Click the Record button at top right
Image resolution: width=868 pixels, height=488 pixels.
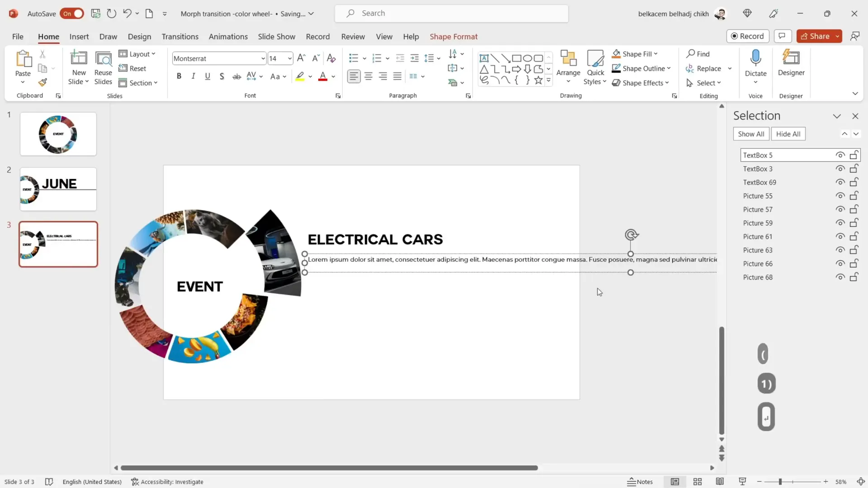(x=748, y=36)
